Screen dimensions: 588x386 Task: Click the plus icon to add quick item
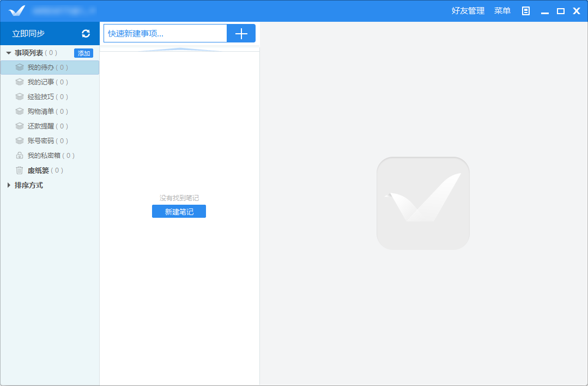(x=241, y=34)
